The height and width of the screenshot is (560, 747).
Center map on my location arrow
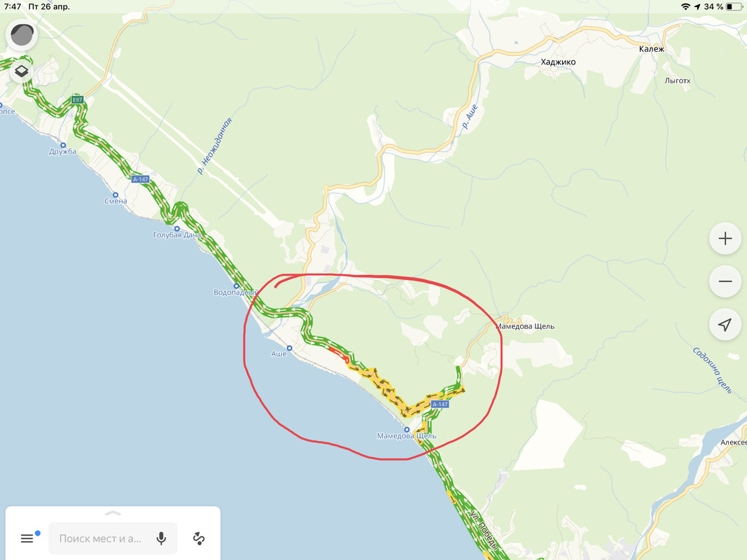click(x=725, y=325)
